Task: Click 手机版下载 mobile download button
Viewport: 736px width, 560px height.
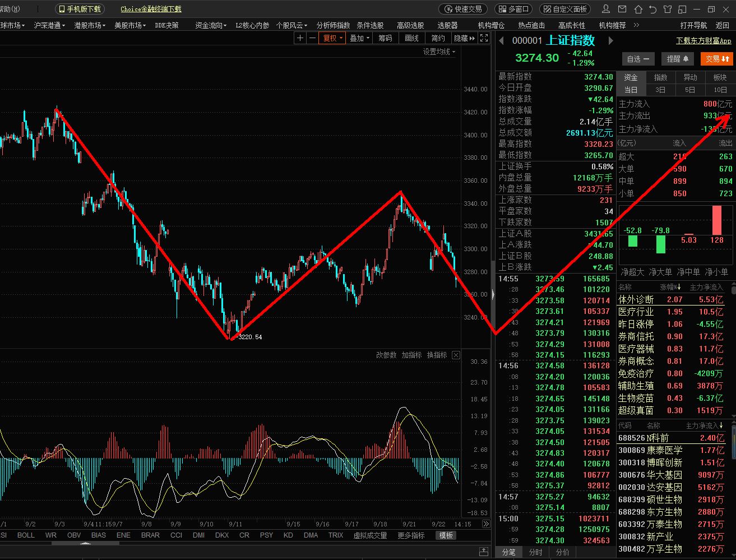Action: (x=80, y=9)
